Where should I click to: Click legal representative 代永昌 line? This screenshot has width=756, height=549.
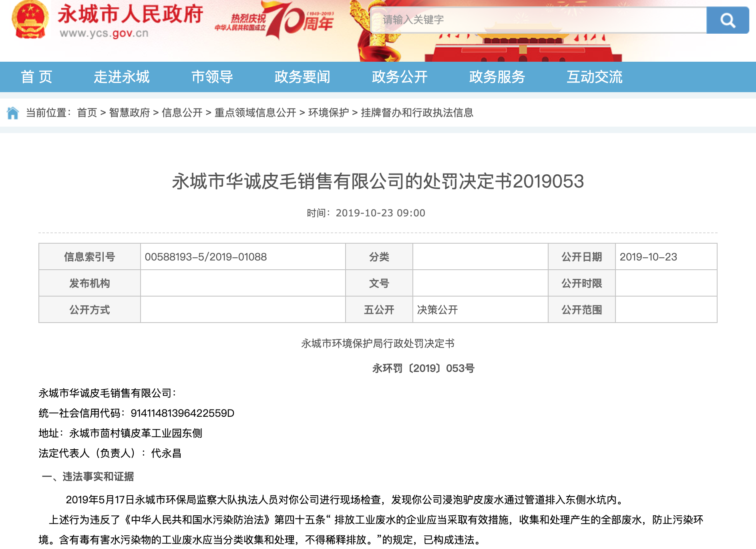110,453
